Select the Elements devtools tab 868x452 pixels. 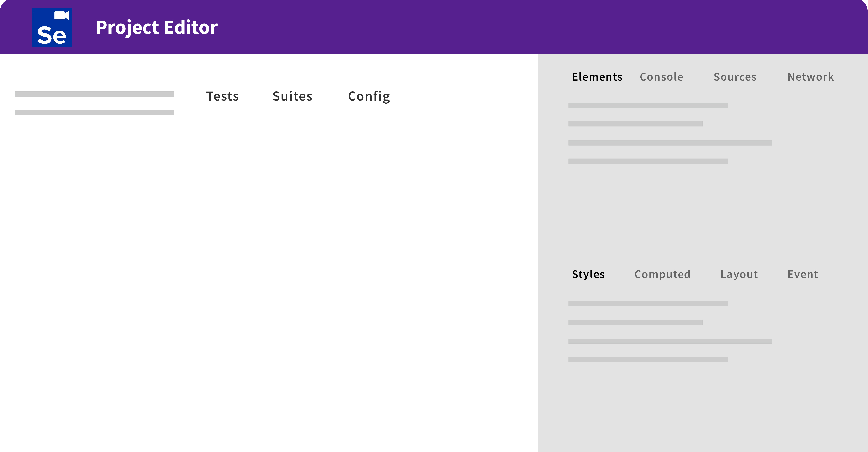[x=597, y=77]
